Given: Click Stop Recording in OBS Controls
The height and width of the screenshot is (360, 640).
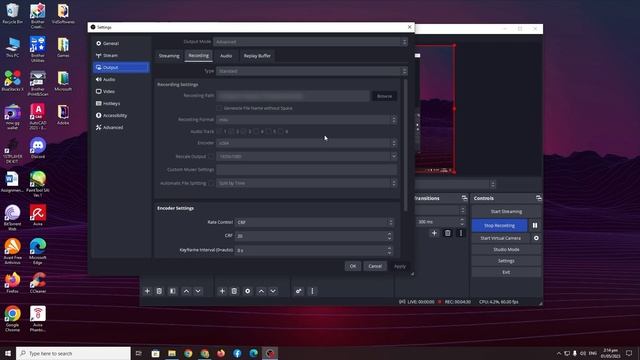Looking at the screenshot, I should (500, 225).
